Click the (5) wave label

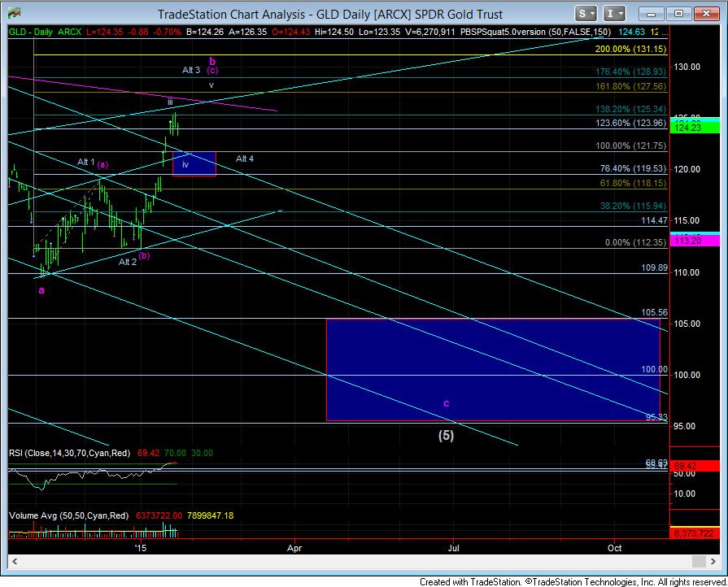tap(447, 435)
